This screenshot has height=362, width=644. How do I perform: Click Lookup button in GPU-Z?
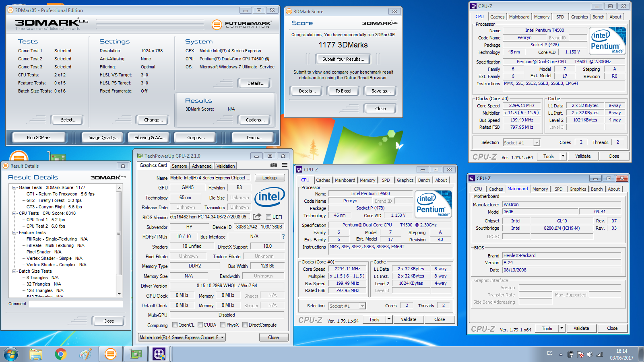pyautogui.click(x=270, y=178)
